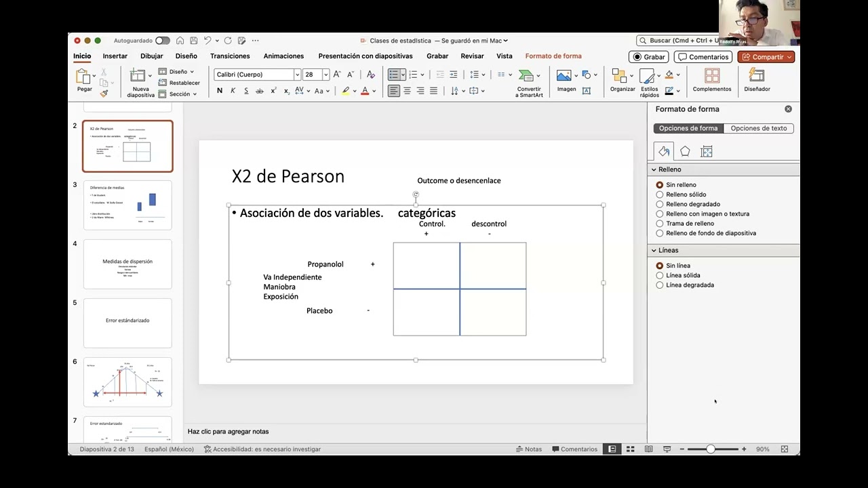868x488 pixels.
Task: Select Relleno de fondo de diapositiva
Action: point(660,233)
